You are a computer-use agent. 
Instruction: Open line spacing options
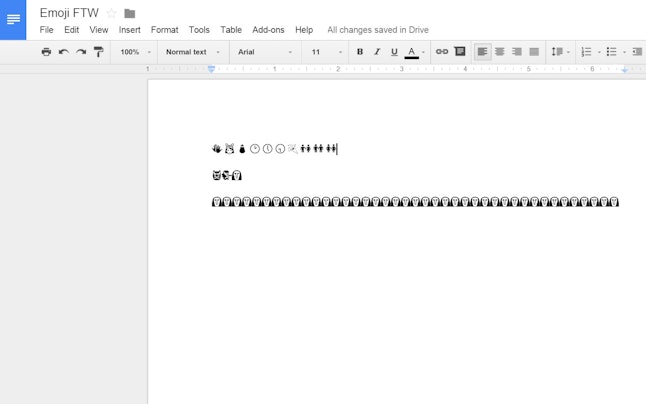[560, 52]
